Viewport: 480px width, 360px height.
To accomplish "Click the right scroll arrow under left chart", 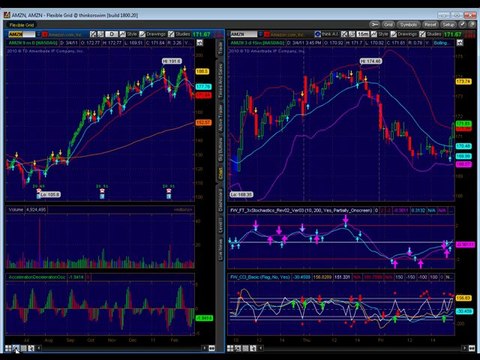I will point(204,348).
